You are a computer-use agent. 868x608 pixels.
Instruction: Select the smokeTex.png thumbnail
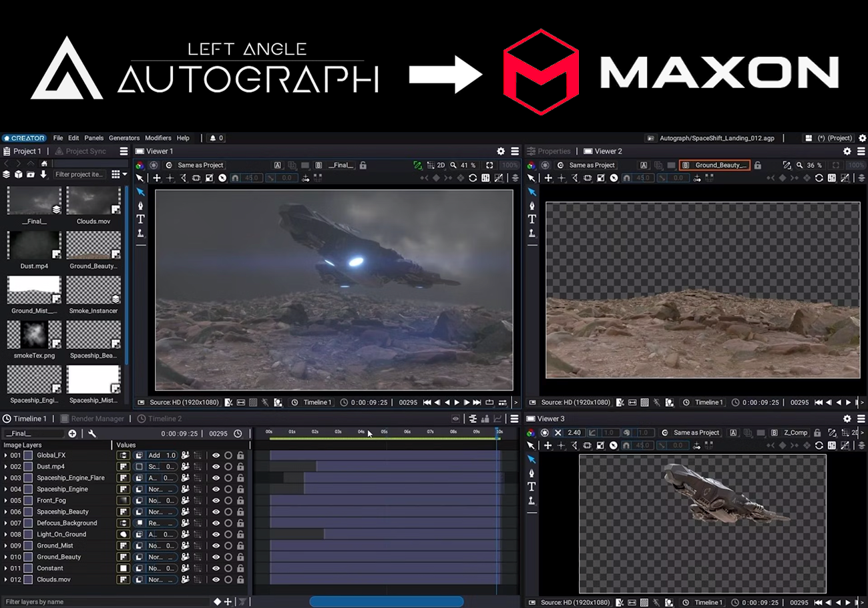34,335
